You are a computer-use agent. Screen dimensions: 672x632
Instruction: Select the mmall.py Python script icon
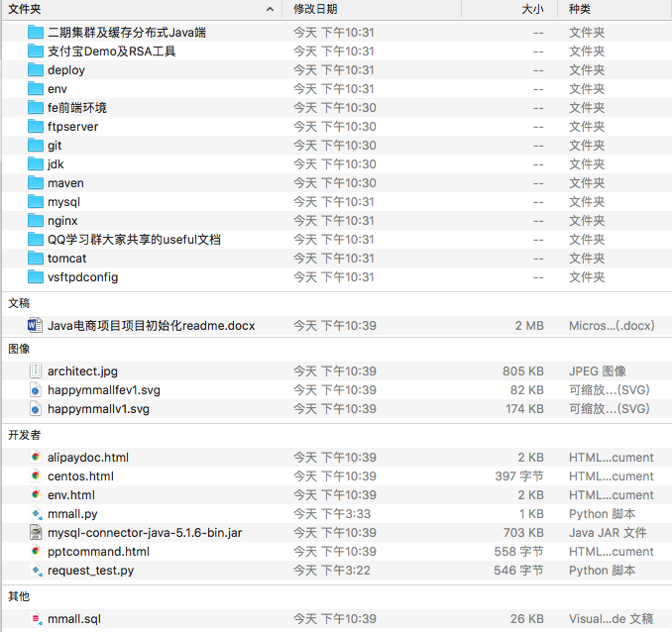coord(36,514)
